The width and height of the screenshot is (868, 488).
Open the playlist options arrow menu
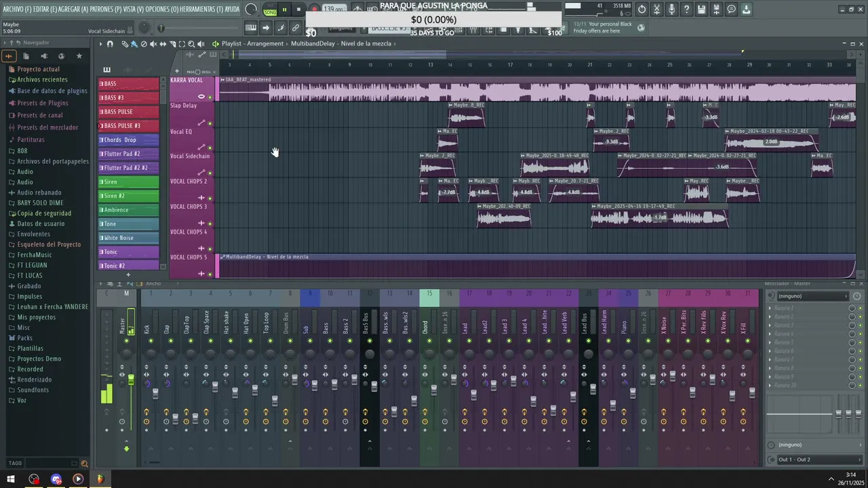tap(100, 43)
